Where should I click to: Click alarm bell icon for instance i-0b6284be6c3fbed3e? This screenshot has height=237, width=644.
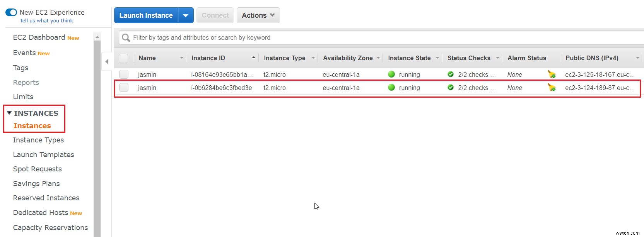(x=552, y=88)
